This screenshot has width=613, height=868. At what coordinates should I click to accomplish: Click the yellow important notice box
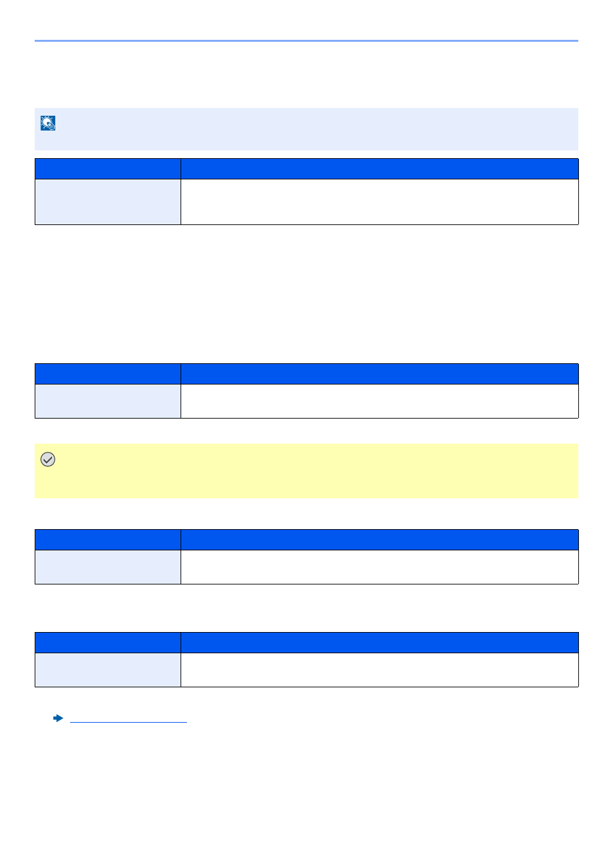point(306,471)
